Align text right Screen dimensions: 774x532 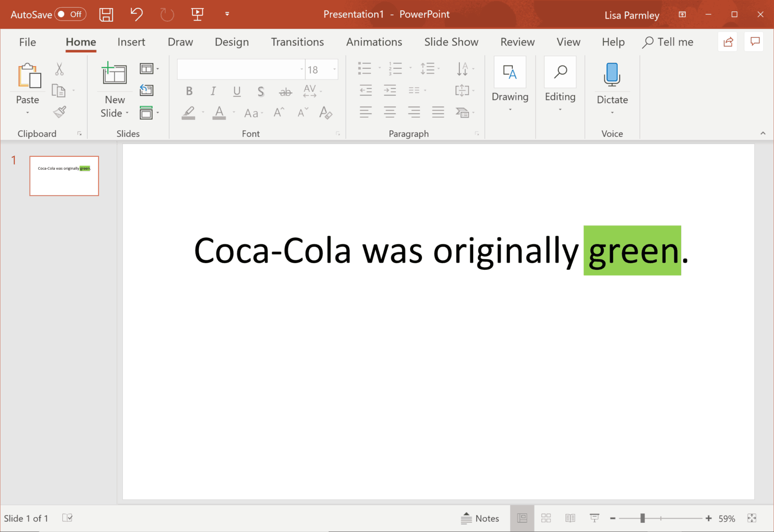(414, 112)
